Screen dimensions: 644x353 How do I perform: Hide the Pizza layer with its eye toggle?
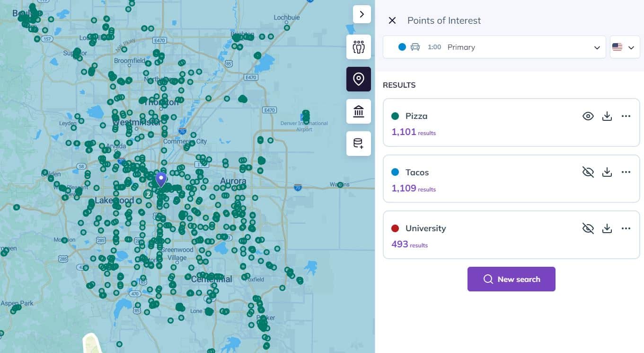pyautogui.click(x=588, y=116)
